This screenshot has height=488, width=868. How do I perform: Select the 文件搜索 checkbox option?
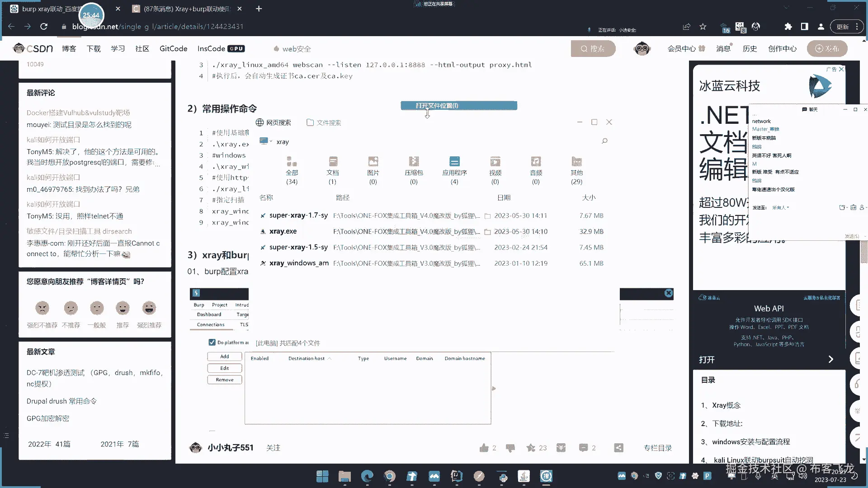click(310, 122)
